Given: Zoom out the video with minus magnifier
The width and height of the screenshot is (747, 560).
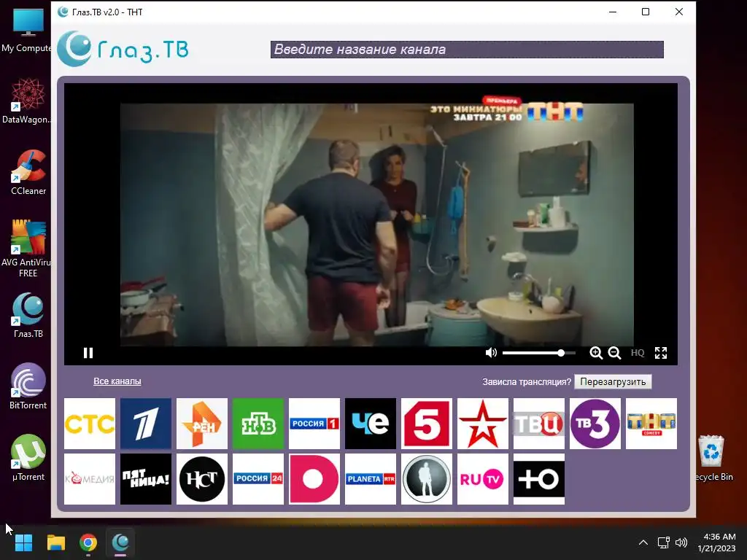Looking at the screenshot, I should click(614, 353).
